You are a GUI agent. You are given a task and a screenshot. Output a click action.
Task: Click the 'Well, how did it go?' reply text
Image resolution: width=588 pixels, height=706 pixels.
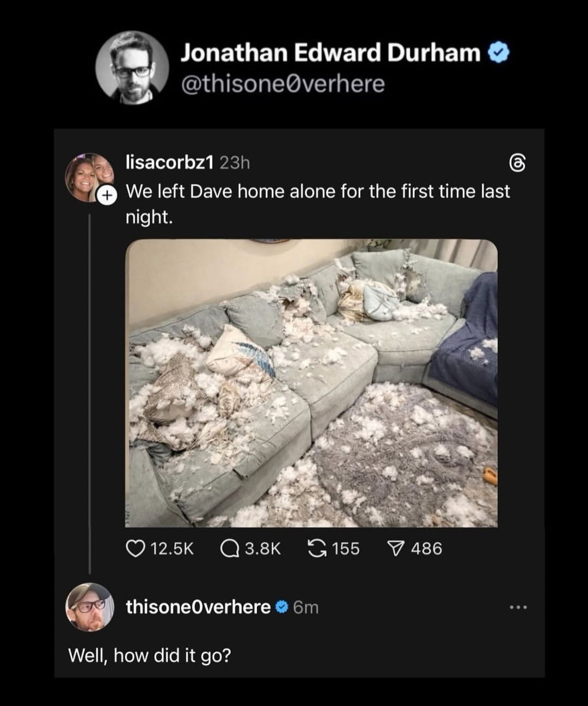[149, 654]
